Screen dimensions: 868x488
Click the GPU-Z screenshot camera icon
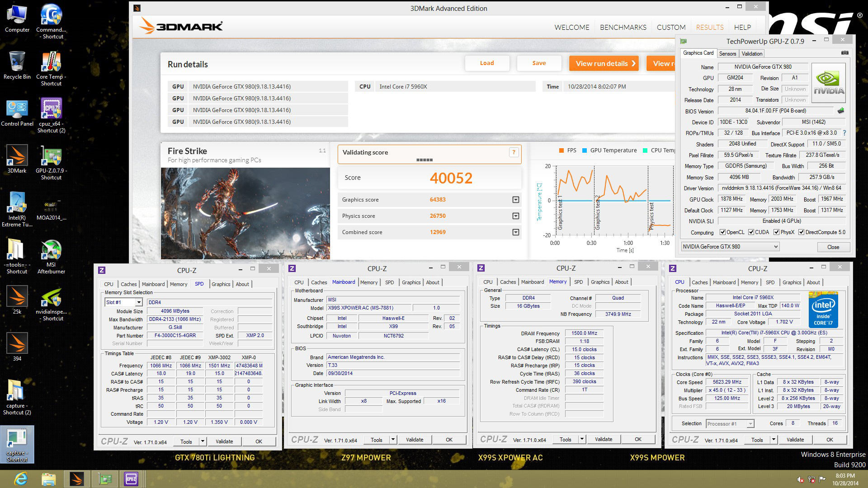844,53
